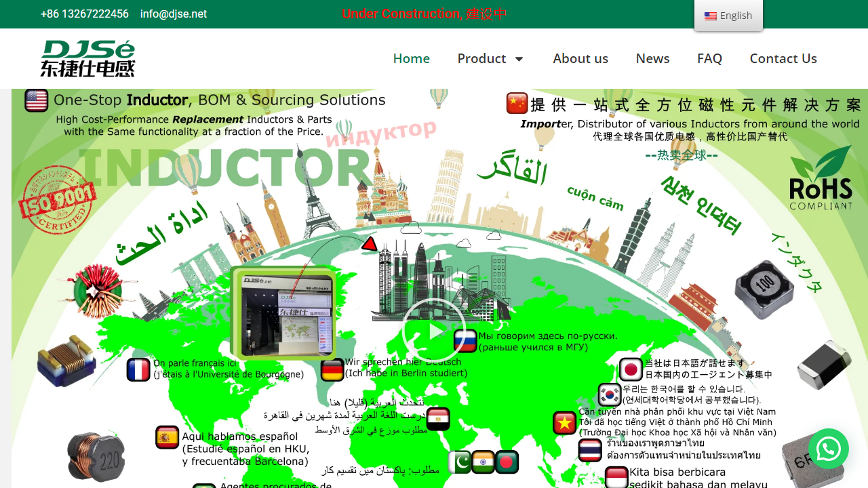Click the German flag icon
Viewport: 868px width, 488px height.
(x=332, y=370)
